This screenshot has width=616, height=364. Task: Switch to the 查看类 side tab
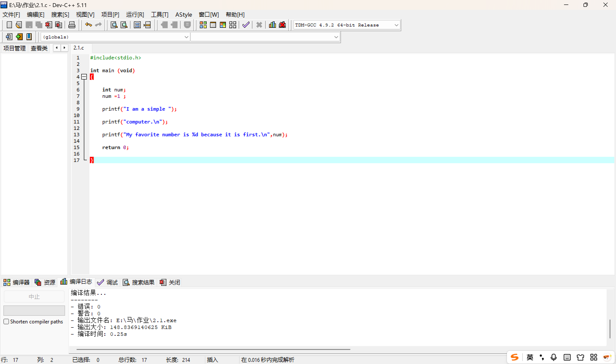click(x=39, y=48)
